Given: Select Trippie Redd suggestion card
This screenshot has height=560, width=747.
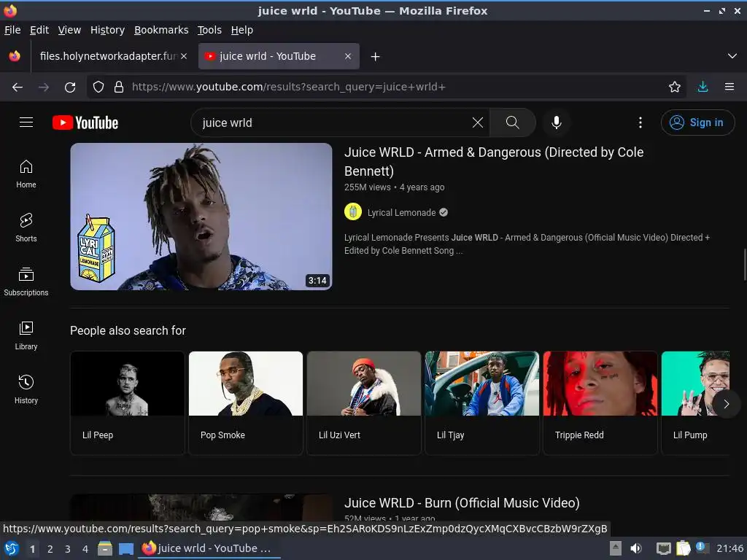Looking at the screenshot, I should pos(600,402).
